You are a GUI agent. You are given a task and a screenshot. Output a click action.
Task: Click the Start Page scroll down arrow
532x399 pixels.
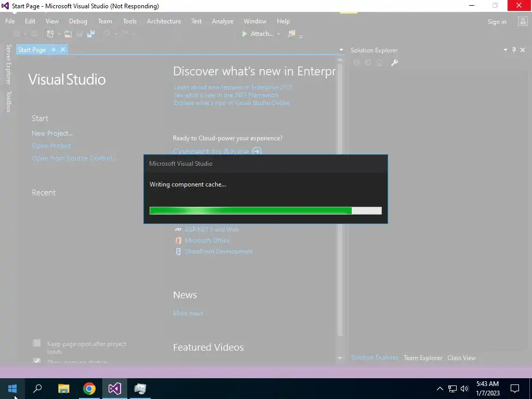[x=340, y=358]
